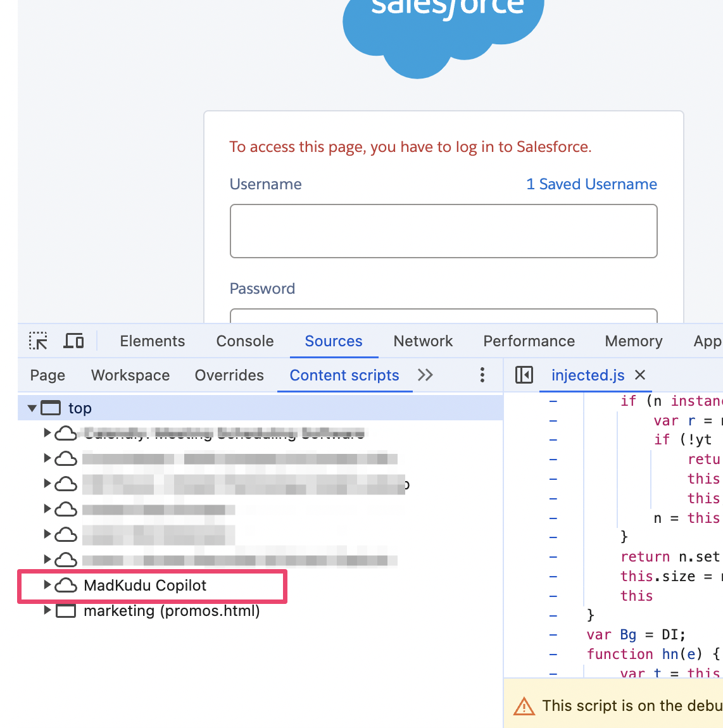The image size is (723, 728).
Task: Click the 'return n.set' code line
Action: coord(670,556)
